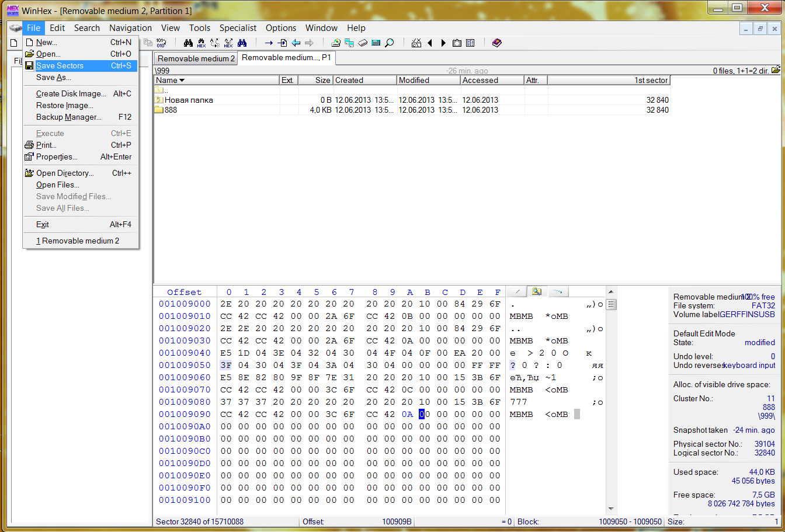Click the Replace Text toolbar icon

pyautogui.click(x=215, y=43)
